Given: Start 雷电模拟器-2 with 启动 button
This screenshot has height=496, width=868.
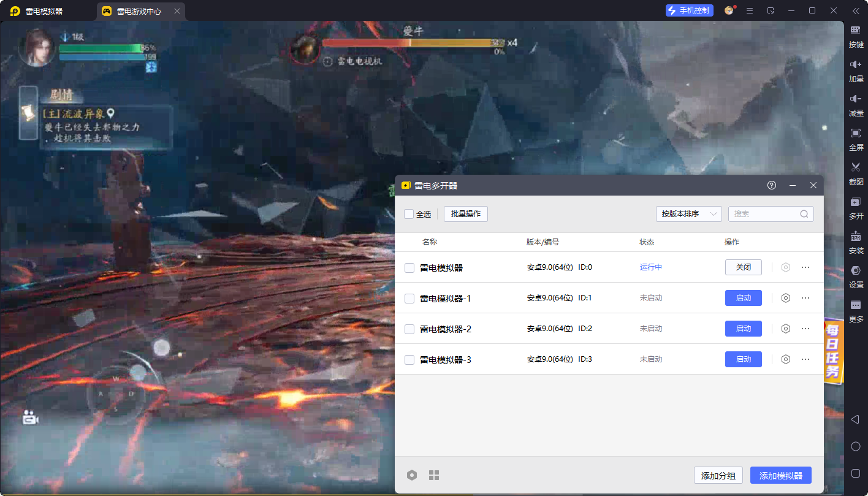Looking at the screenshot, I should [744, 329].
